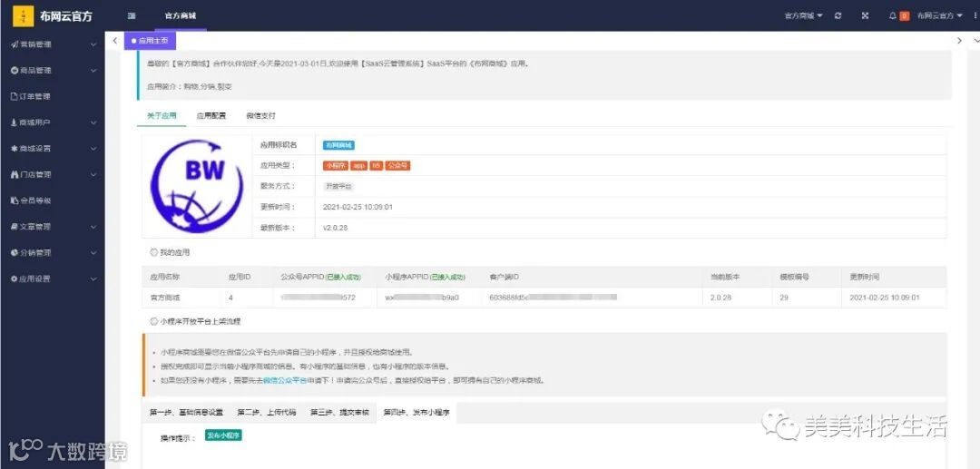Switch to the 应用配置 tab
Viewport: 980px width, 469px height.
click(x=211, y=116)
